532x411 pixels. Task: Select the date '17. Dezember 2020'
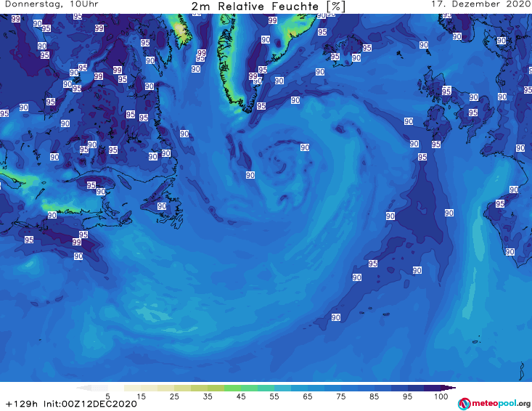(x=481, y=4)
